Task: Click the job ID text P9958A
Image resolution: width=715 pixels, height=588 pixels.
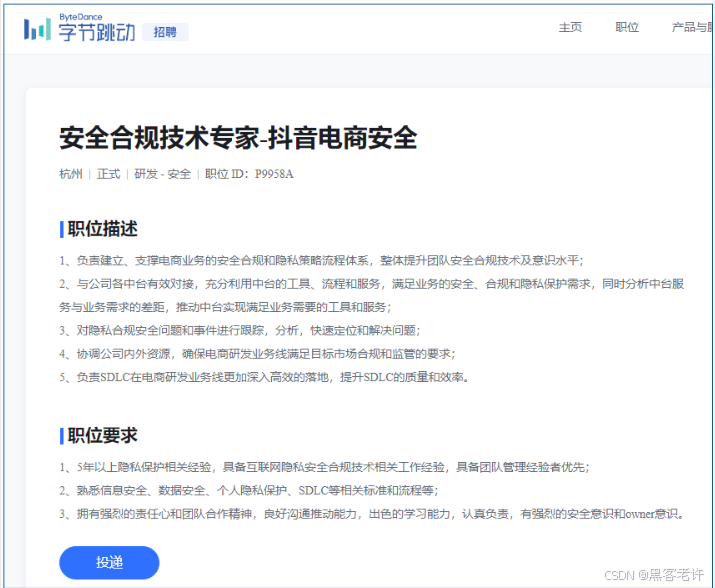Action: coord(274,174)
